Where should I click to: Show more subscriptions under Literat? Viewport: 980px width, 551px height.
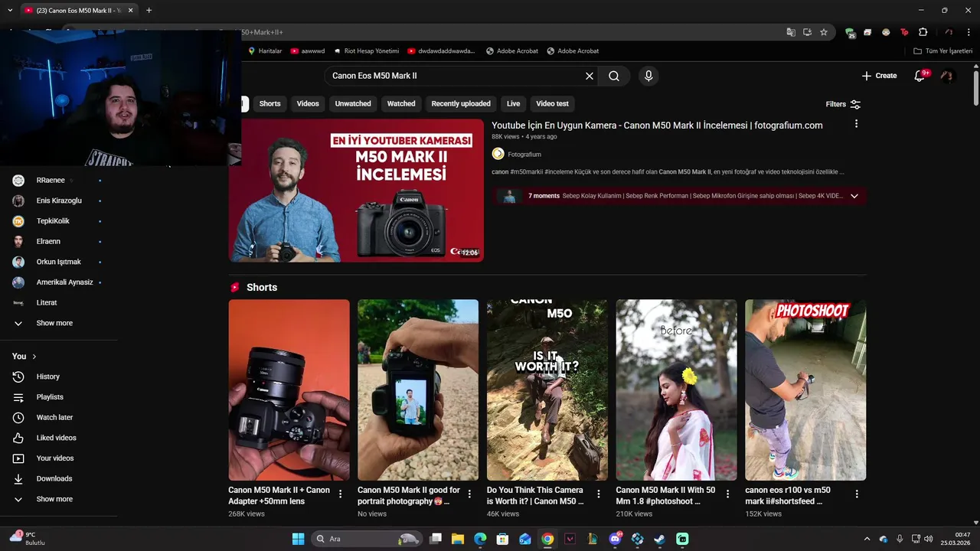coord(54,323)
